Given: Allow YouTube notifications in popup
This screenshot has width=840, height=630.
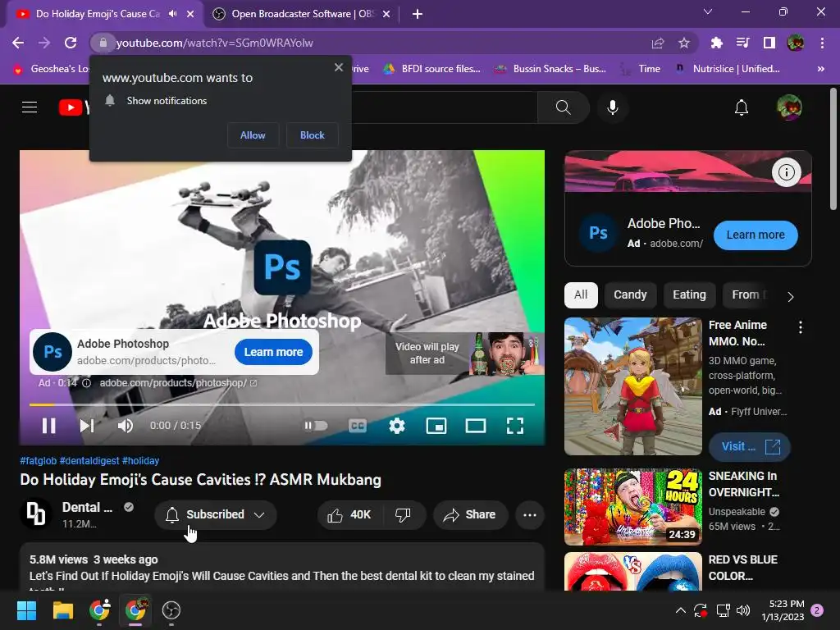Looking at the screenshot, I should click(x=253, y=135).
